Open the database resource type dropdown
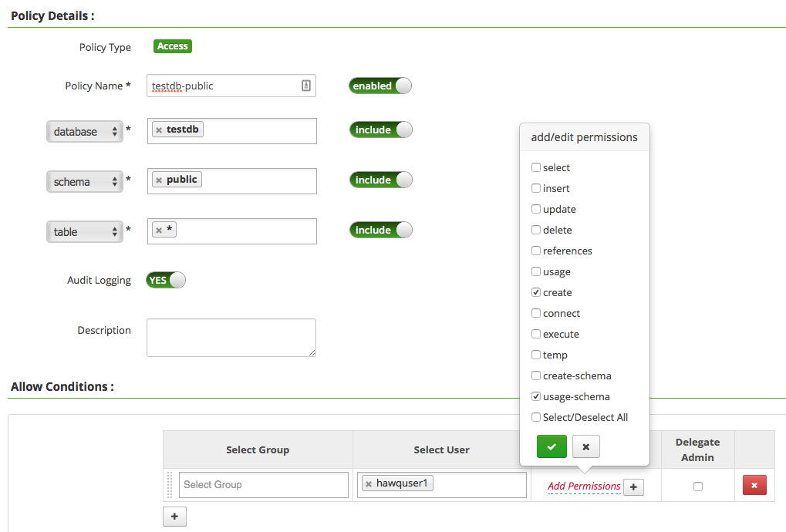This screenshot has height=532, width=786. coord(84,132)
